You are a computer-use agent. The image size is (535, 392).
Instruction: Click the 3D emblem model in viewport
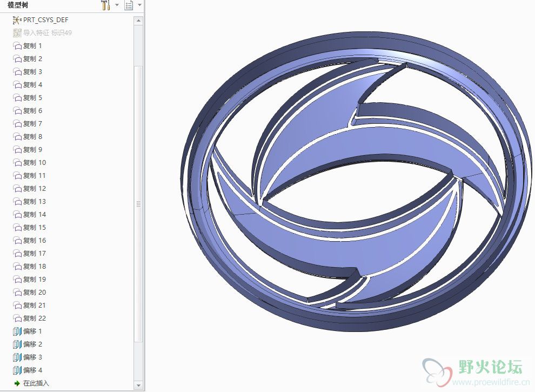356,181
